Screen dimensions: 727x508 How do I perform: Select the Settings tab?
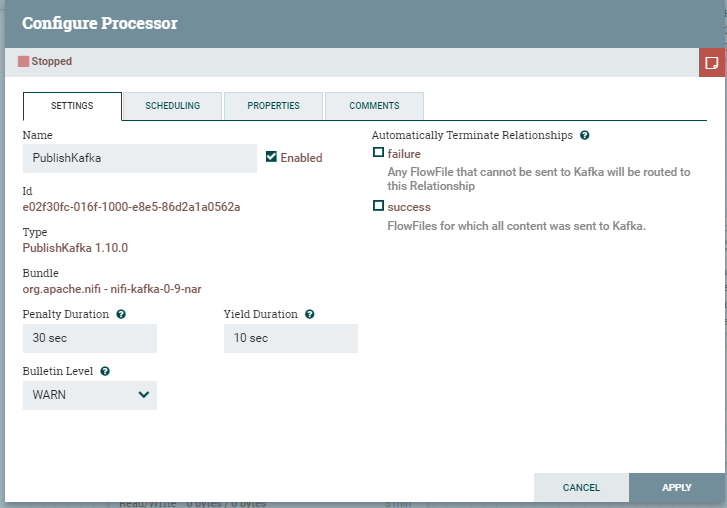click(x=72, y=106)
